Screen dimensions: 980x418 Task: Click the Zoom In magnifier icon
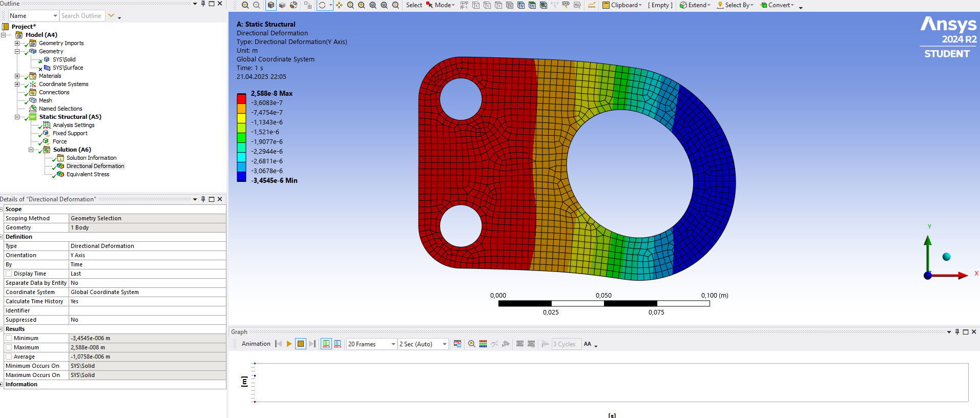point(362,5)
